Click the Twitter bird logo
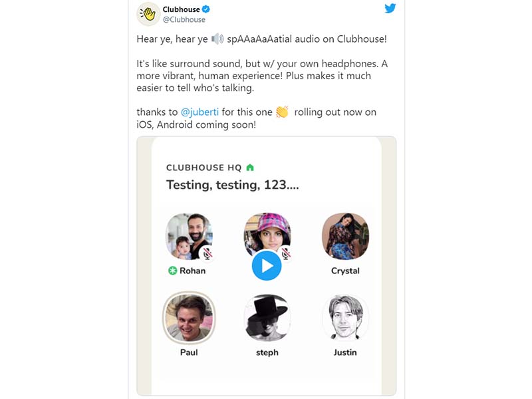532x399 pixels. tap(390, 9)
